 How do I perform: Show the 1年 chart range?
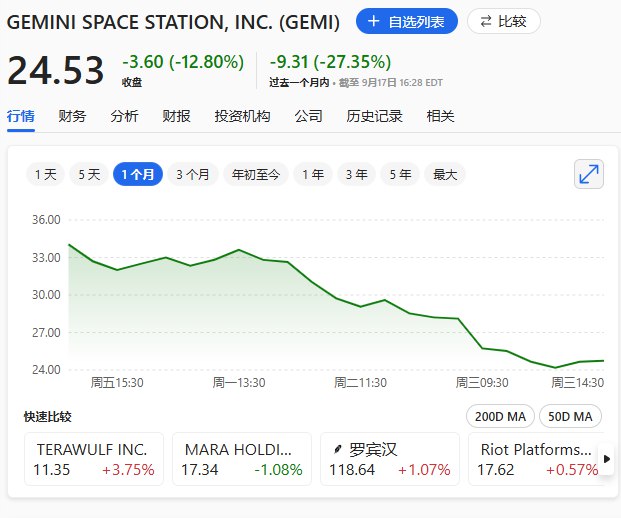tap(313, 174)
